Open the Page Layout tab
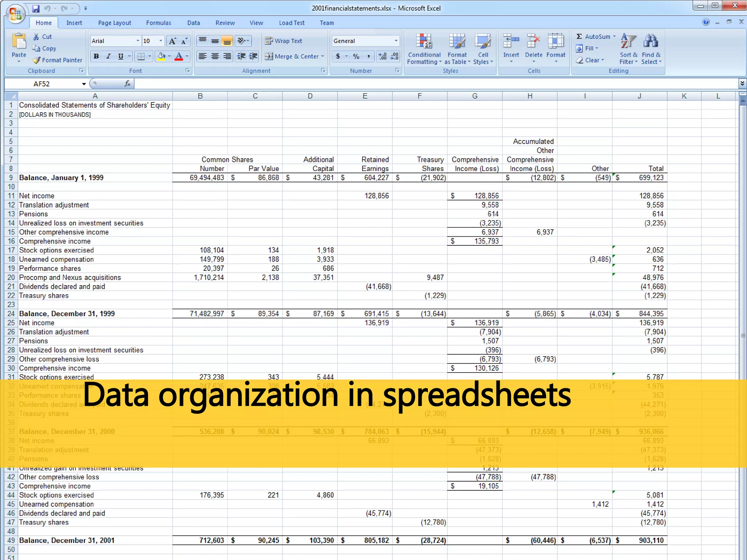This screenshot has height=560, width=747. (115, 23)
